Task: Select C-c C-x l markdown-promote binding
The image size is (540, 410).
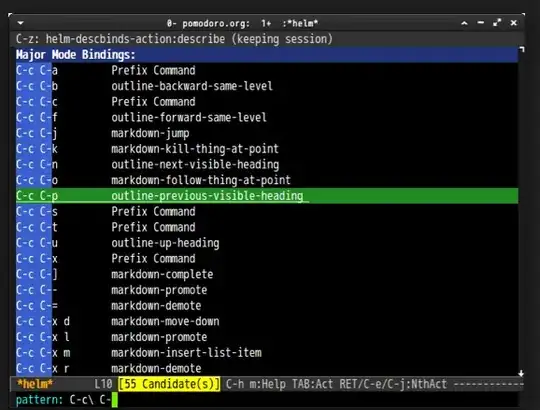Action: pyautogui.click(x=267, y=337)
